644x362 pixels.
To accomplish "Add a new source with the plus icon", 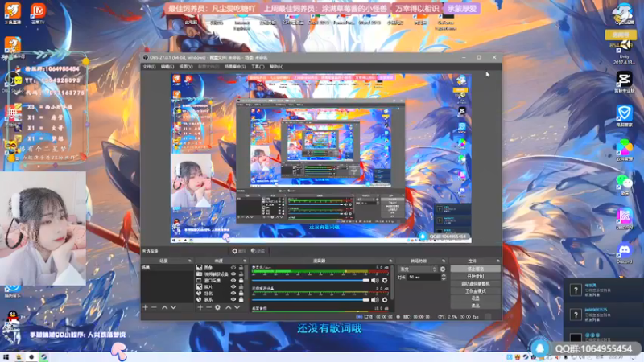I will [x=200, y=307].
